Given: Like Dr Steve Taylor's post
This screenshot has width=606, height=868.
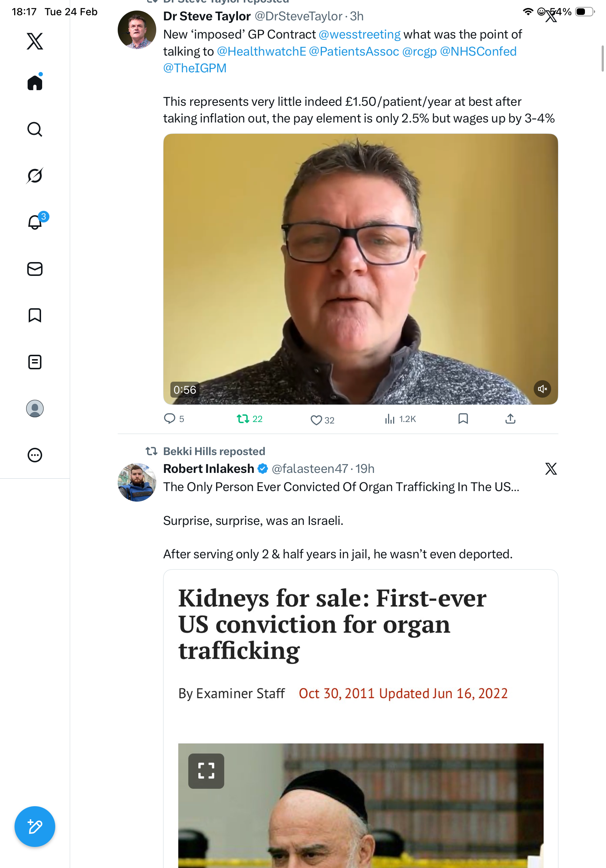Looking at the screenshot, I should coord(322,419).
